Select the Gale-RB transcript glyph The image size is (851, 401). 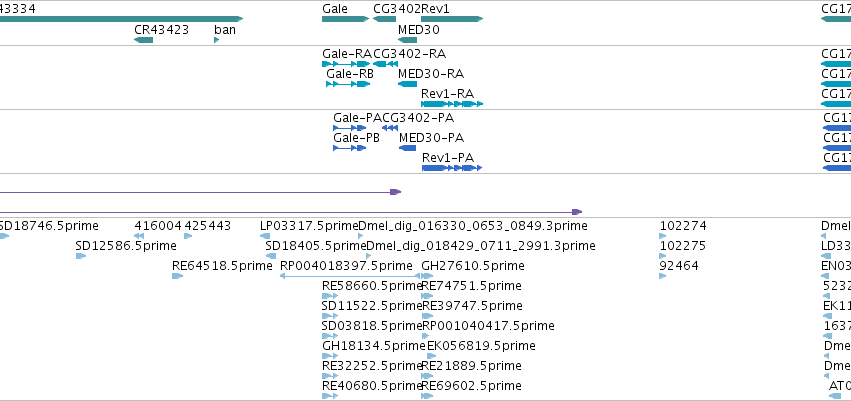[x=348, y=84]
